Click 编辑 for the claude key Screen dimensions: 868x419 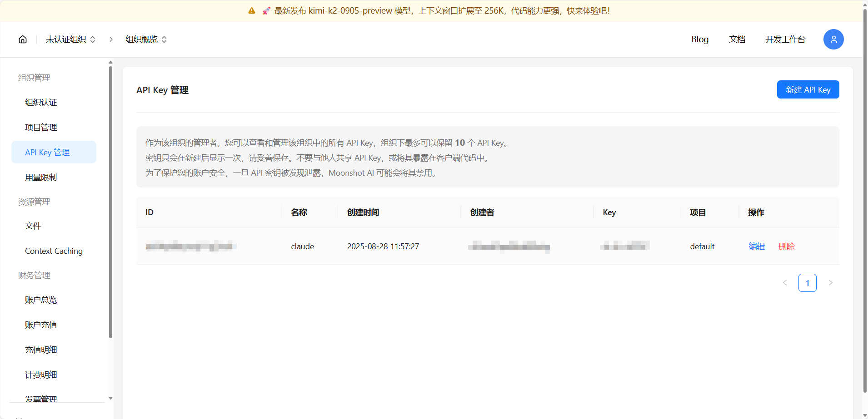pyautogui.click(x=757, y=246)
